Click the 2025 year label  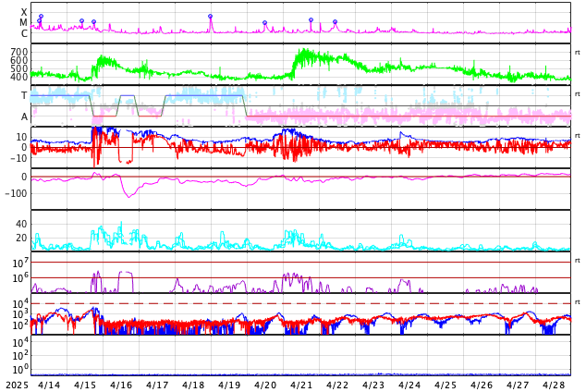pos(18,385)
